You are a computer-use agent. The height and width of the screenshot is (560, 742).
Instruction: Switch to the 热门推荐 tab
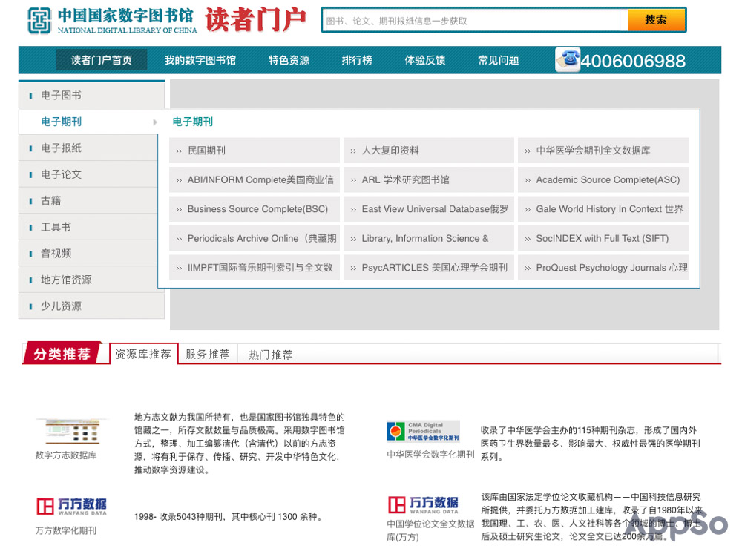(x=269, y=354)
